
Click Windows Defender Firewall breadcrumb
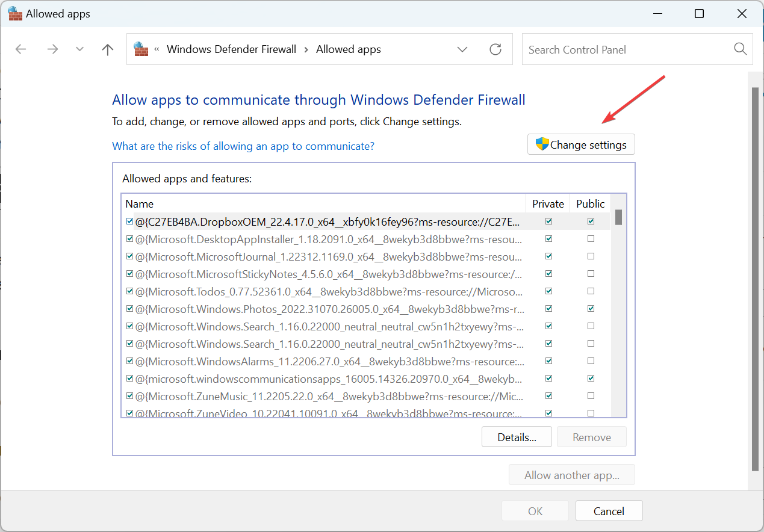(231, 49)
